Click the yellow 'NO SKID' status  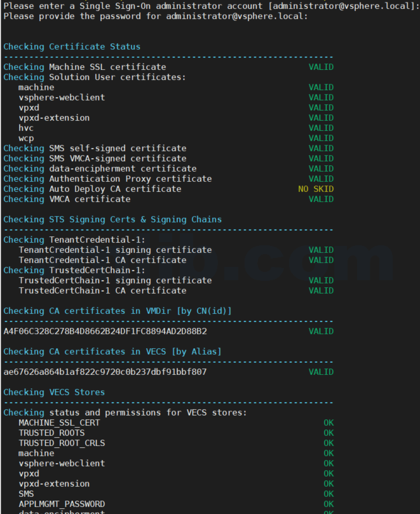[316, 189]
